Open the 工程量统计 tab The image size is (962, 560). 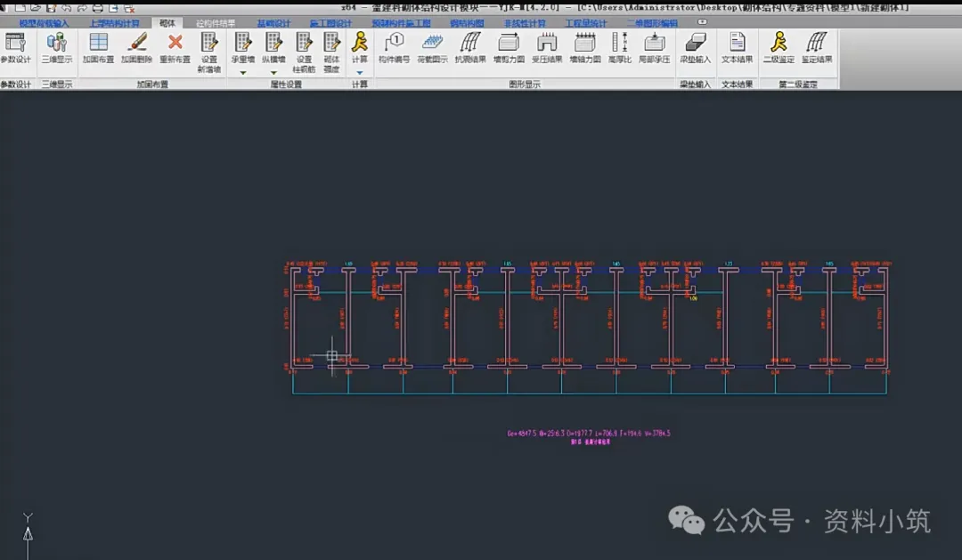(586, 23)
